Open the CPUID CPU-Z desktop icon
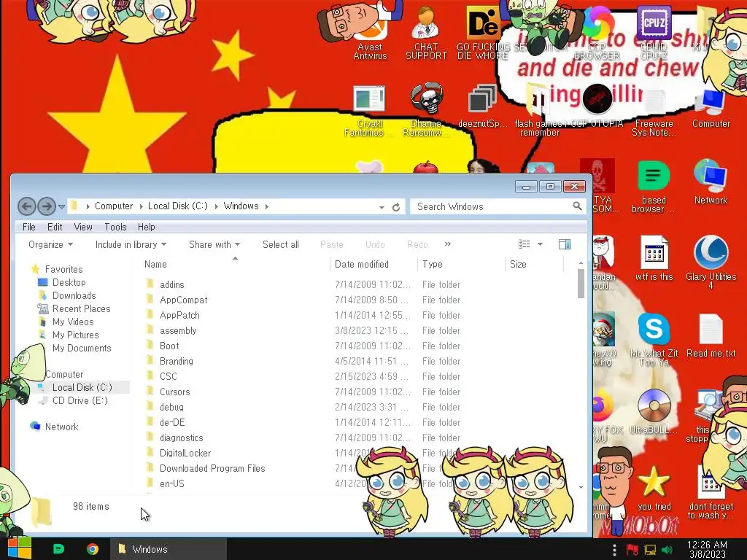 [654, 34]
